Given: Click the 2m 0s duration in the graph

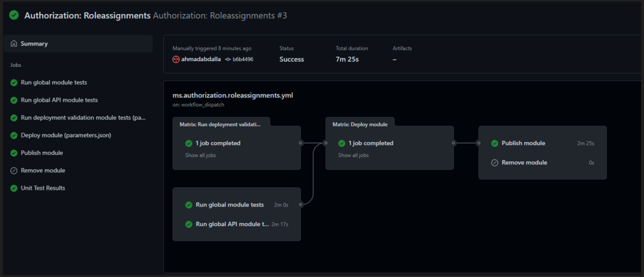Looking at the screenshot, I should [281, 205].
